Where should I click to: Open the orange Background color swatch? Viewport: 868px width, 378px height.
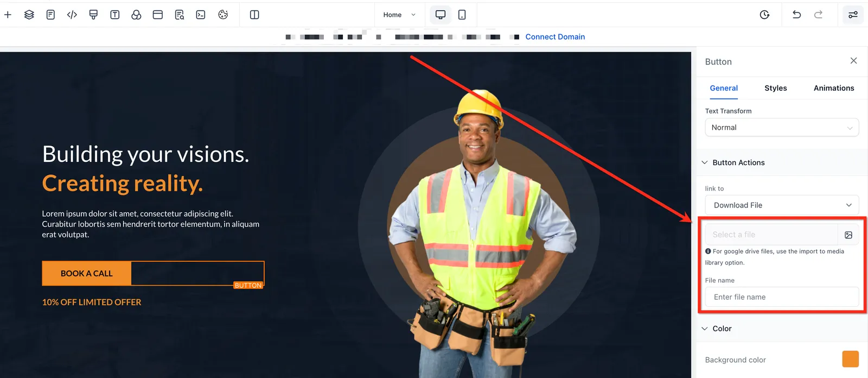850,359
